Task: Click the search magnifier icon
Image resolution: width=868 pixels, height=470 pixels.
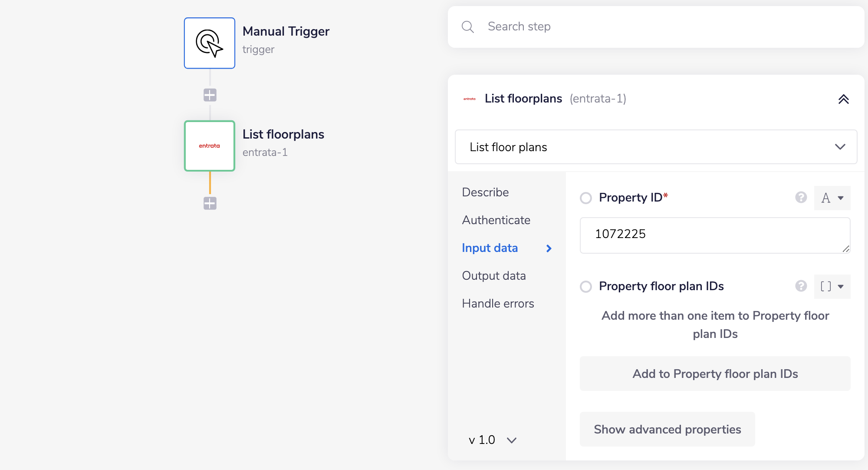Action: [467, 27]
